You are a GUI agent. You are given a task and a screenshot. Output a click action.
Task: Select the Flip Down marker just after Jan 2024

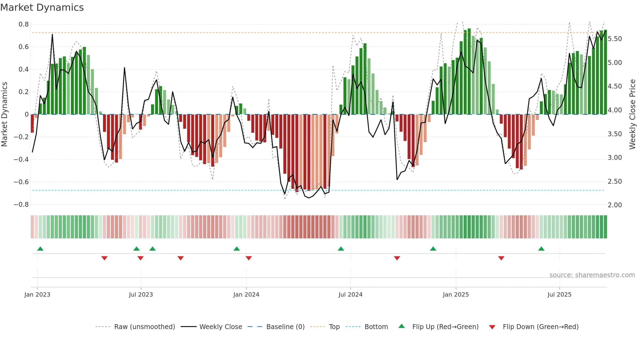click(249, 258)
